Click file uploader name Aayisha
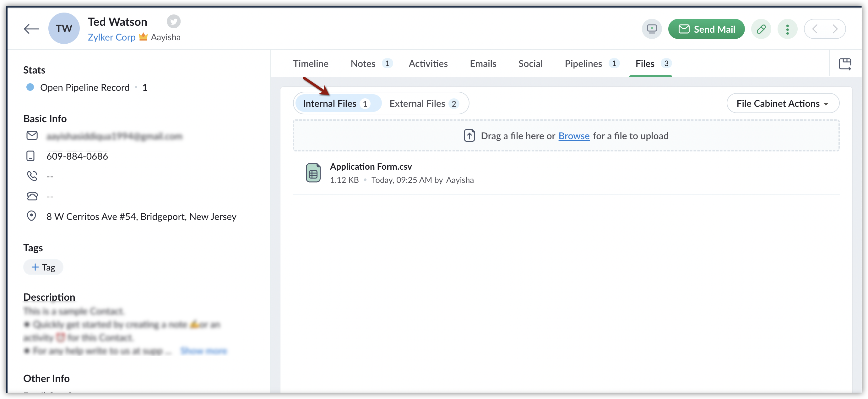Viewport: 868px width, 399px height. (x=460, y=180)
